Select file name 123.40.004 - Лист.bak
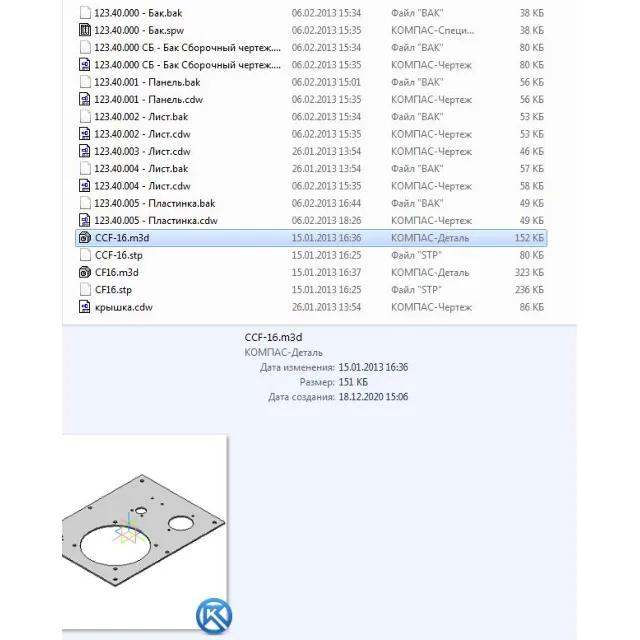The height and width of the screenshot is (640, 640). pyautogui.click(x=141, y=169)
